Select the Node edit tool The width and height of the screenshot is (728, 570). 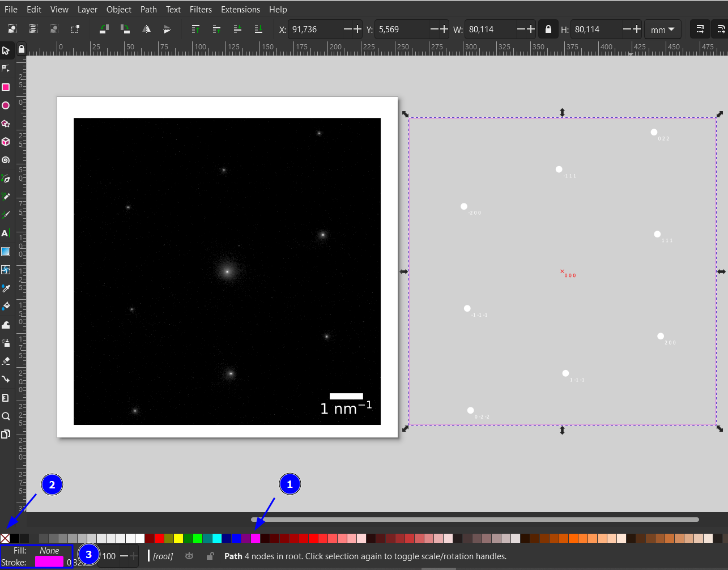point(6,69)
